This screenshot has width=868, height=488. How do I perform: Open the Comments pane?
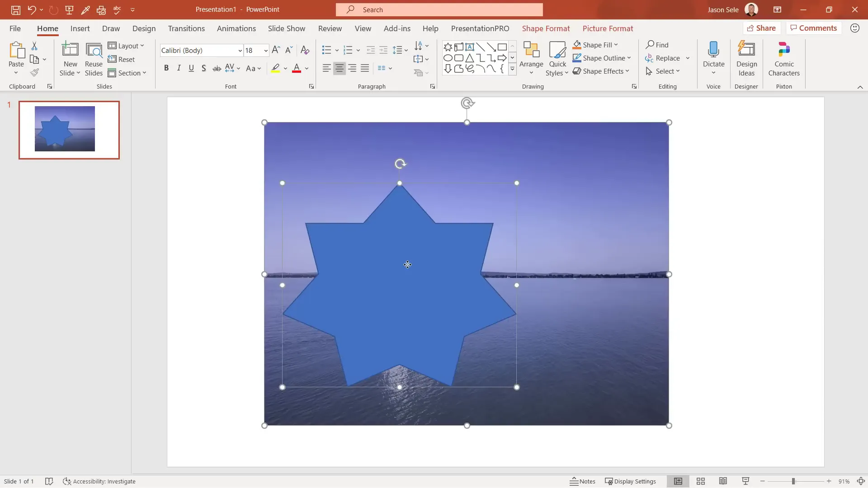coord(813,28)
